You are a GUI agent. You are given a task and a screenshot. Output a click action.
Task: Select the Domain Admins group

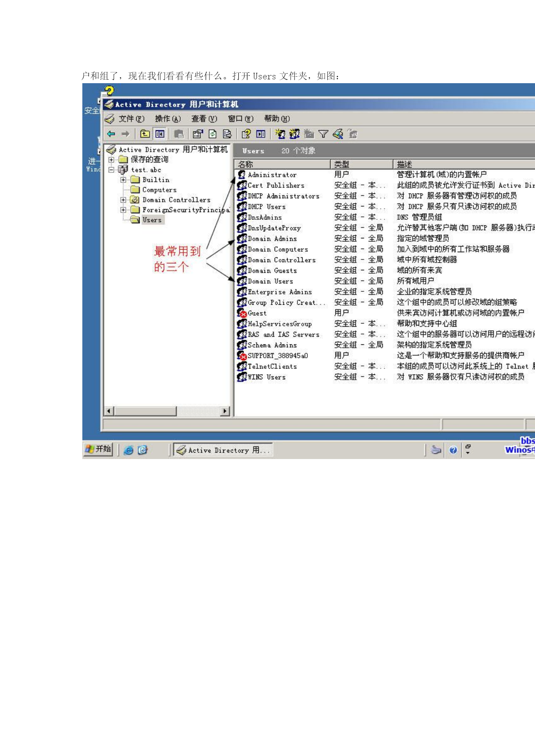267,239
